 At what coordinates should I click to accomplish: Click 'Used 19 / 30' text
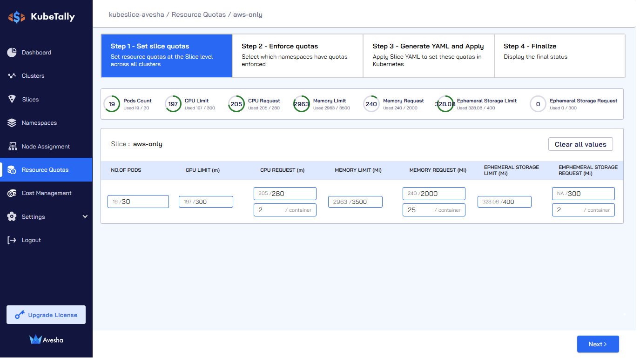(136, 108)
